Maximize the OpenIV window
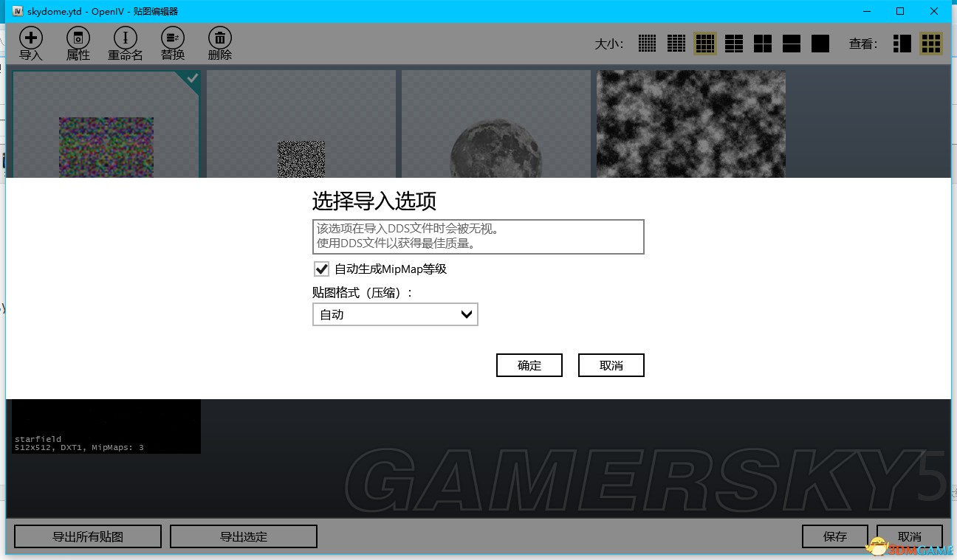Viewport: 957px width, 560px height. point(900,11)
